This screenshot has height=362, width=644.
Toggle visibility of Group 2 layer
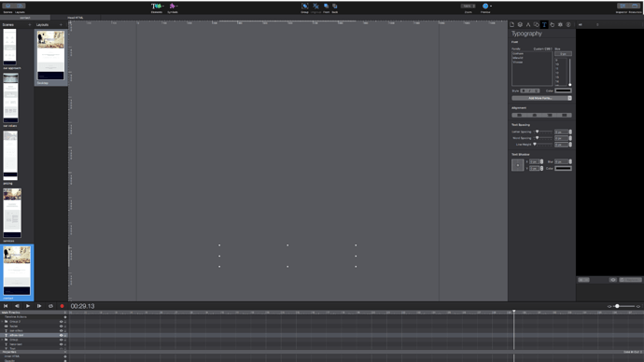point(62,322)
